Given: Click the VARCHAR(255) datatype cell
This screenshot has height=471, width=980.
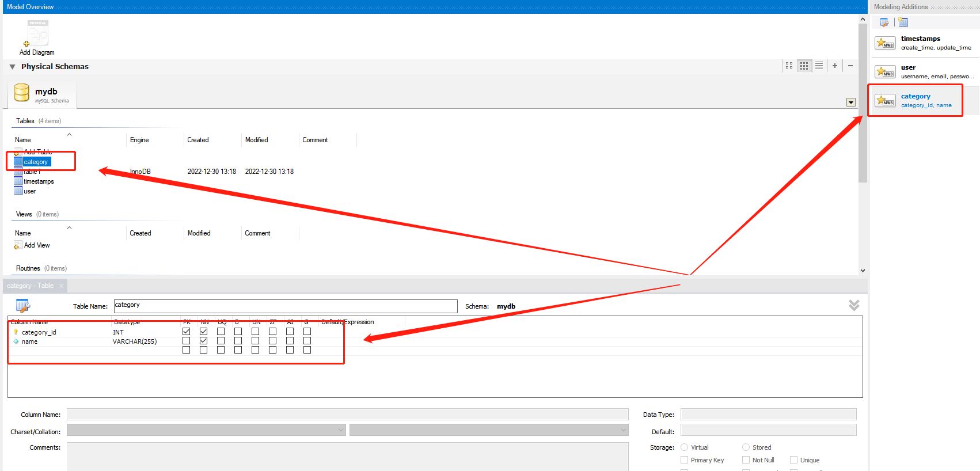Looking at the screenshot, I should [135, 341].
